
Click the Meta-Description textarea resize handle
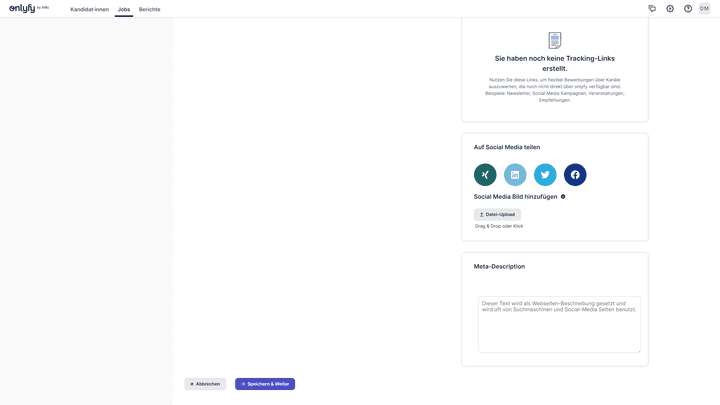638,350
